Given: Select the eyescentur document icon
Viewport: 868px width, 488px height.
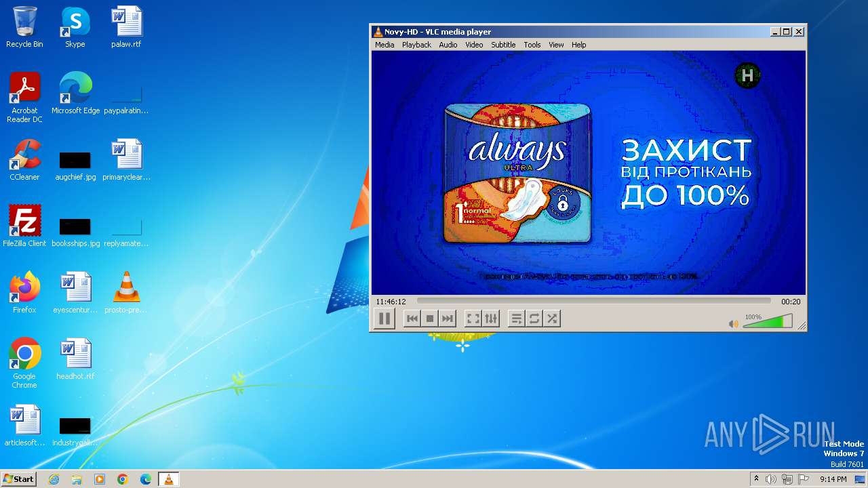Looking at the screenshot, I should point(75,293).
